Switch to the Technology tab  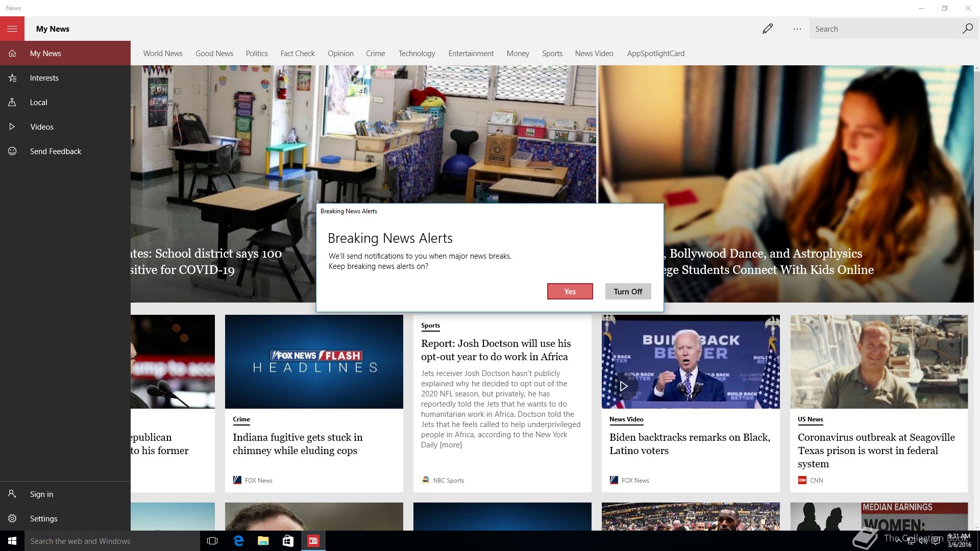(416, 54)
